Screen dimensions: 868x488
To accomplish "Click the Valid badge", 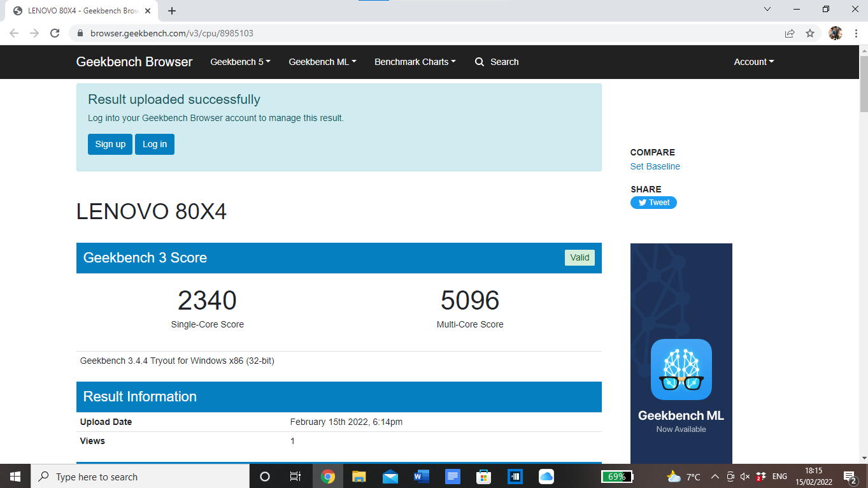I will (x=580, y=257).
